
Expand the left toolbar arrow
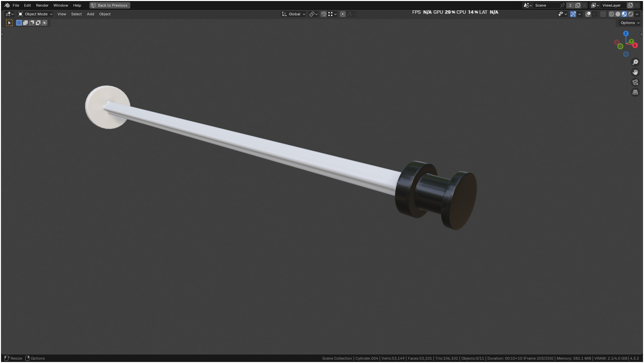tap(2, 34)
